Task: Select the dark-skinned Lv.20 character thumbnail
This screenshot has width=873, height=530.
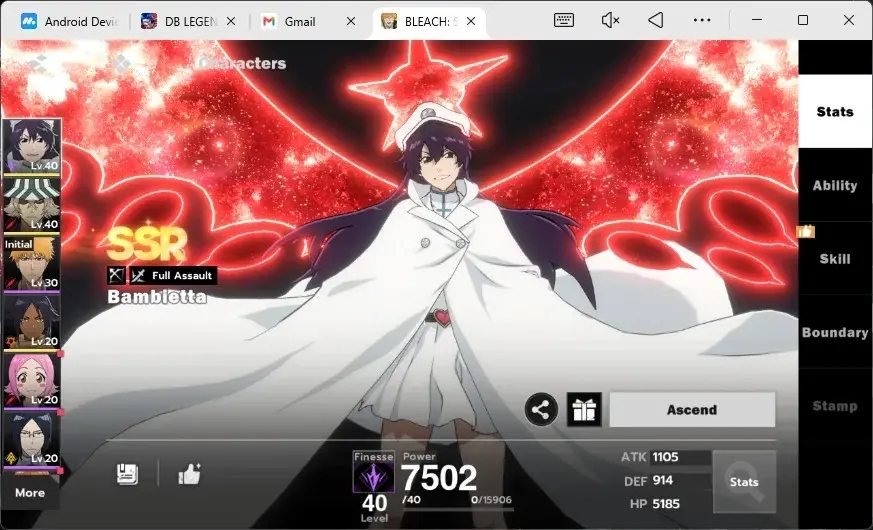Action: click(x=32, y=322)
